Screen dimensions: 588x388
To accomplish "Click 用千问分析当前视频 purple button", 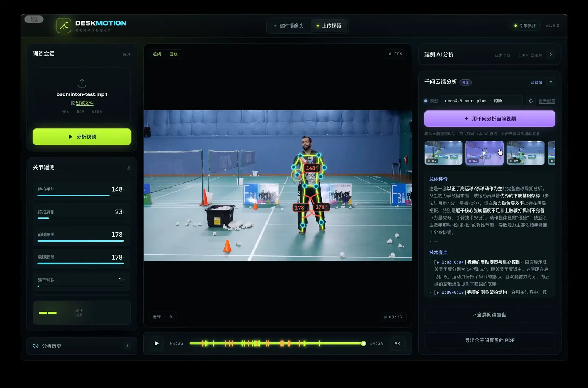I will point(490,119).
